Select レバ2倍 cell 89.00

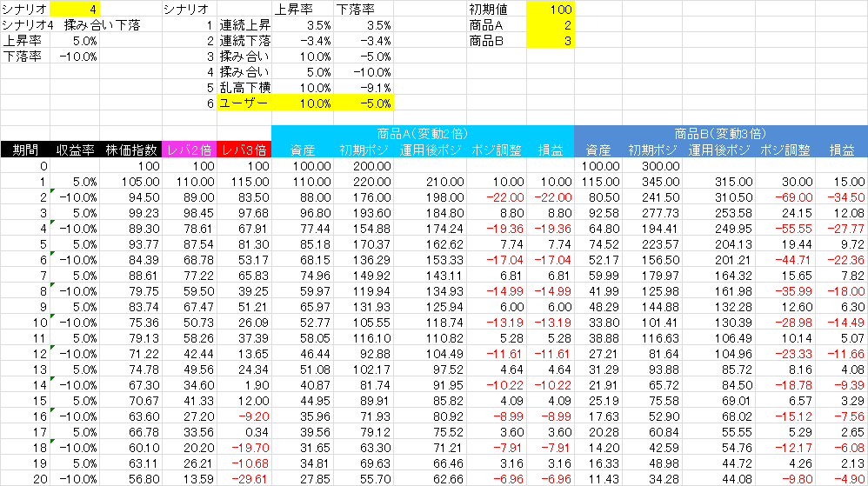190,197
